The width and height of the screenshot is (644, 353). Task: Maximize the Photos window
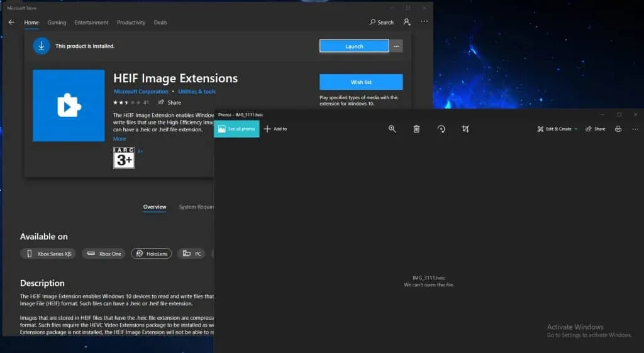619,115
